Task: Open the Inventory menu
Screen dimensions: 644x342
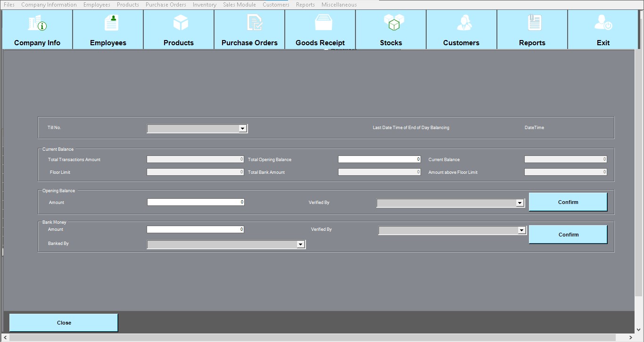Action: pyautogui.click(x=204, y=5)
